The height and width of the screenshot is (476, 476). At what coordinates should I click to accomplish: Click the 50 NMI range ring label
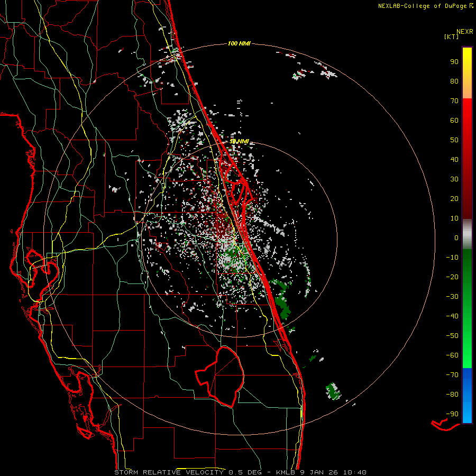tap(239, 141)
